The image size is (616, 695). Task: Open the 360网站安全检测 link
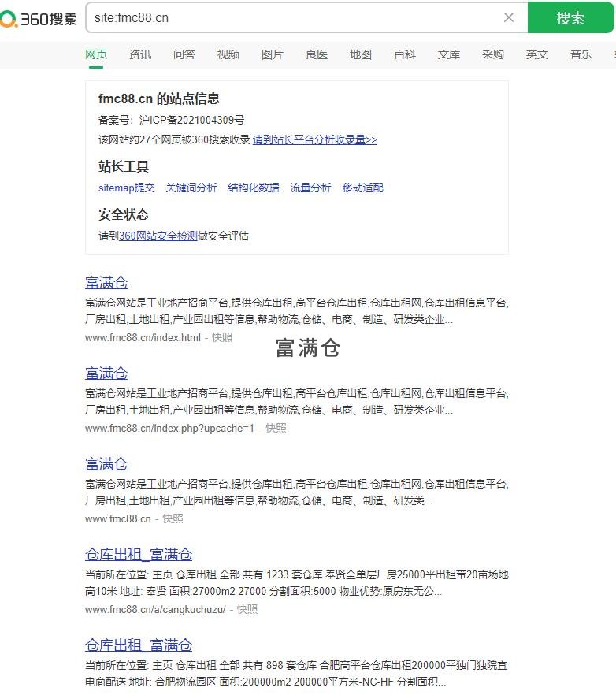158,236
